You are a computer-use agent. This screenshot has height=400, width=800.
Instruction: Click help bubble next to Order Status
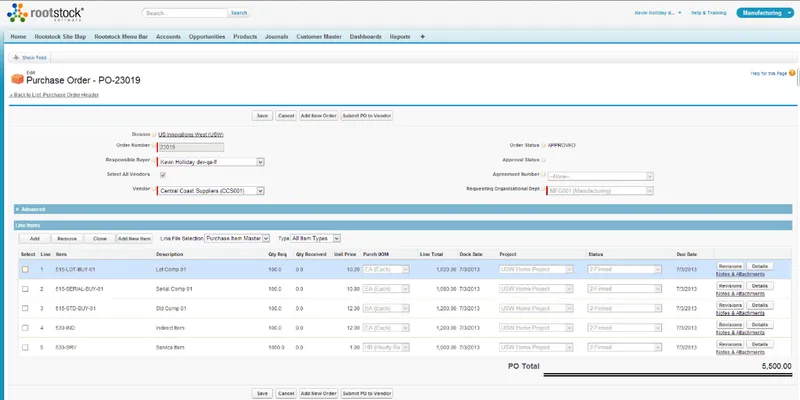(x=543, y=145)
